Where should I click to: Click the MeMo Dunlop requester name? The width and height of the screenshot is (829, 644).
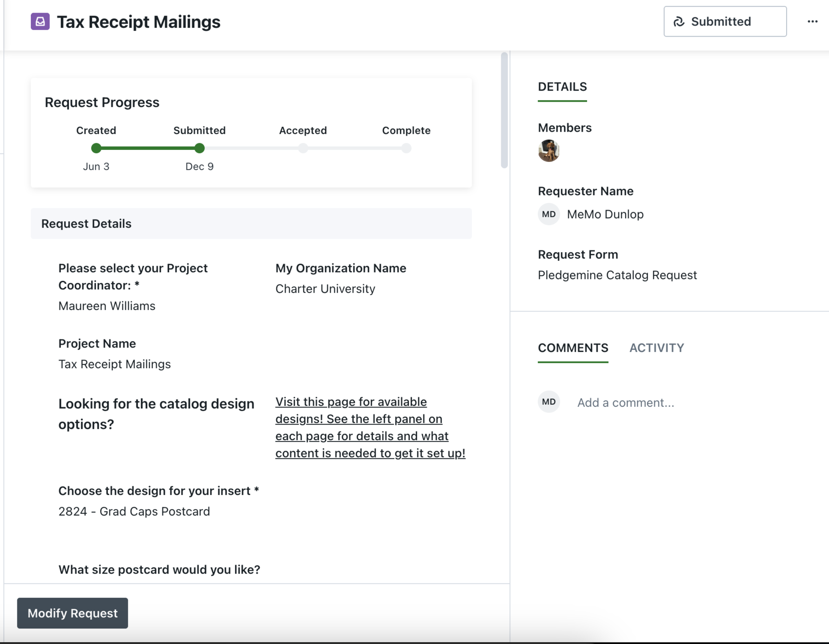point(605,215)
